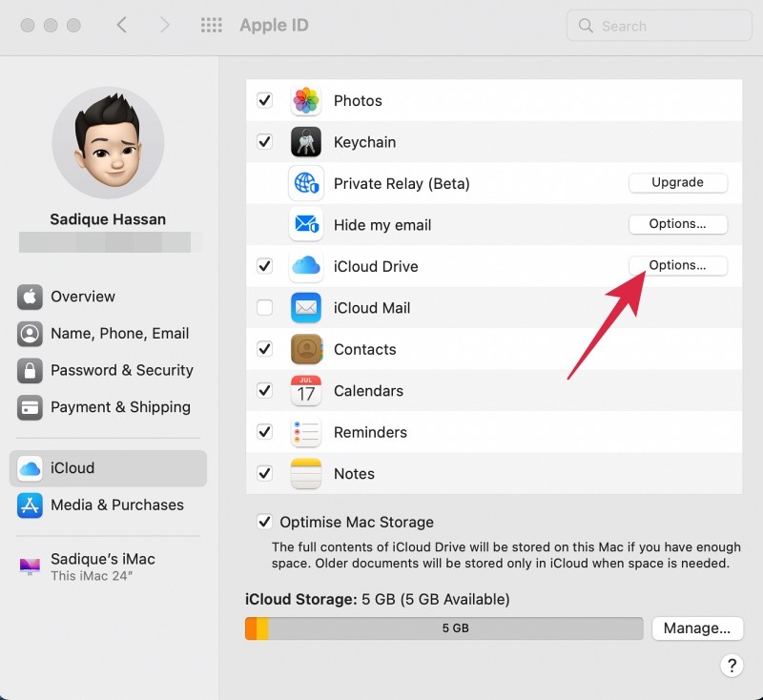Open the iCloud Drive cloud icon

click(x=306, y=266)
